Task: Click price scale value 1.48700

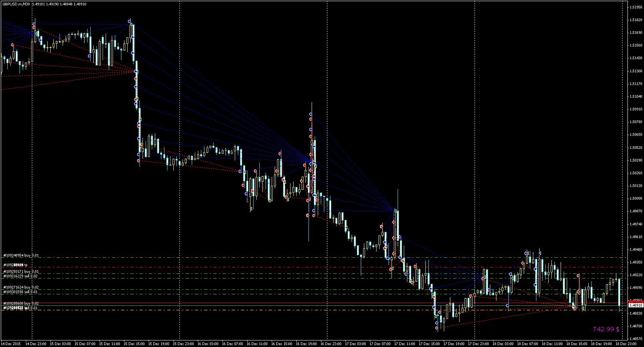Action: [637, 326]
